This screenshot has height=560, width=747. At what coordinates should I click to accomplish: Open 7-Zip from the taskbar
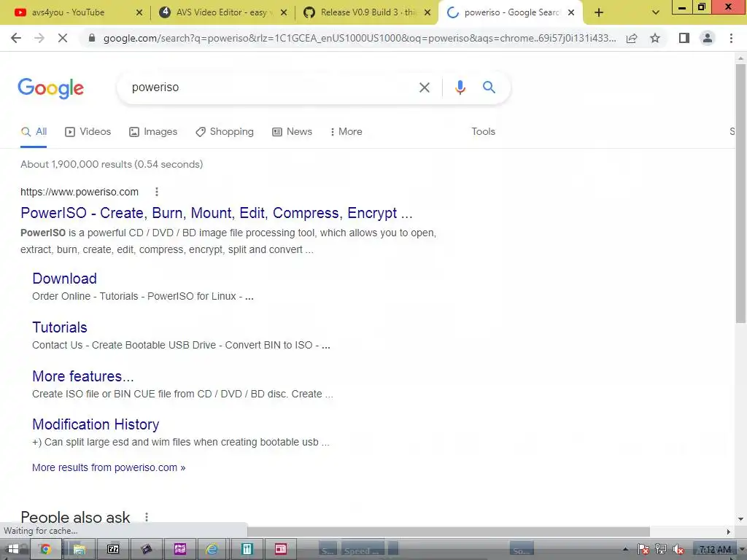pos(113,549)
